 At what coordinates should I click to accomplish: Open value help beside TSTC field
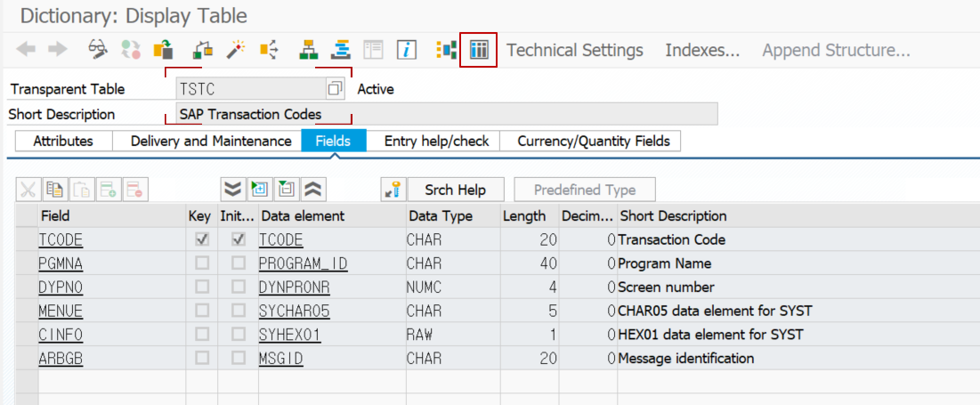335,89
